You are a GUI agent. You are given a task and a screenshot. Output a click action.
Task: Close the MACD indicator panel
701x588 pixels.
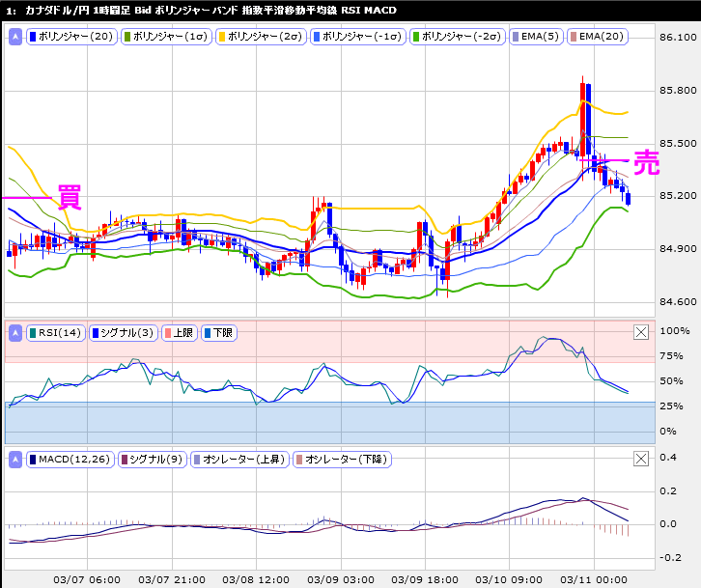click(x=641, y=461)
